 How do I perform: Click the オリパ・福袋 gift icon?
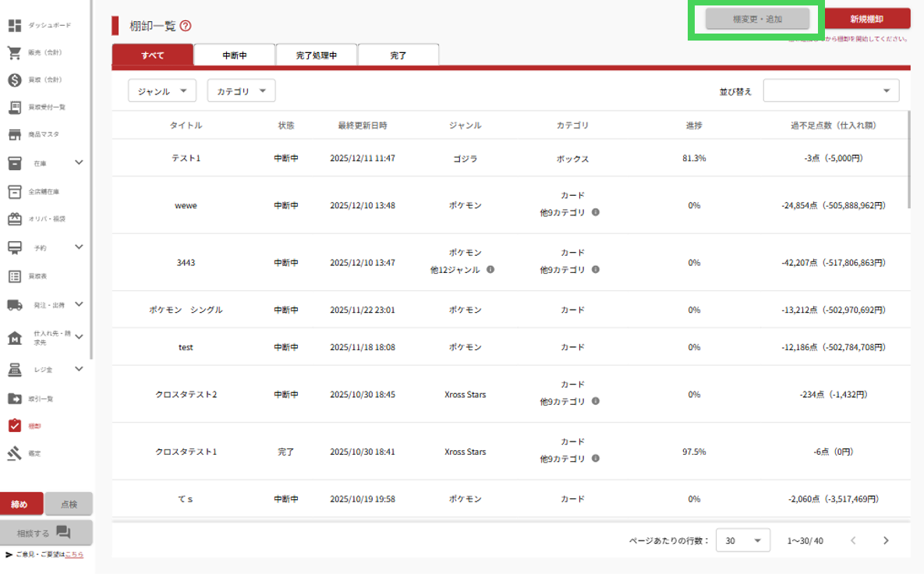(x=14, y=219)
